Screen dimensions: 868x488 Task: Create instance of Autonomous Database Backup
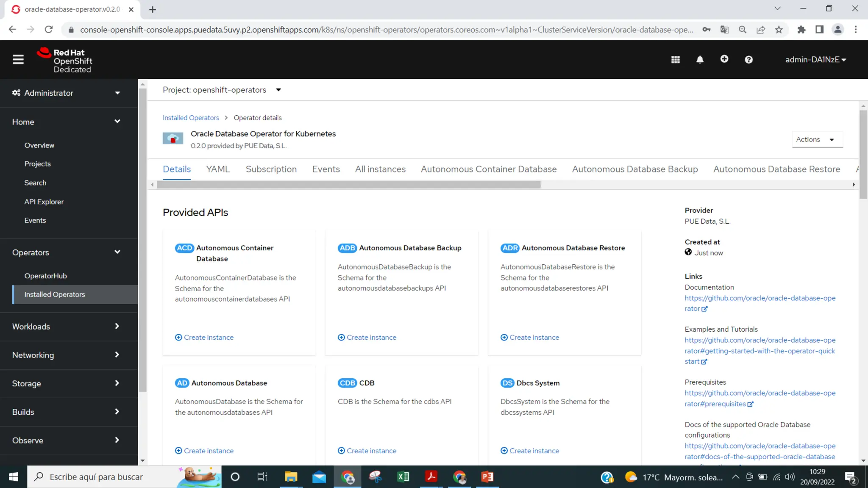pos(367,338)
